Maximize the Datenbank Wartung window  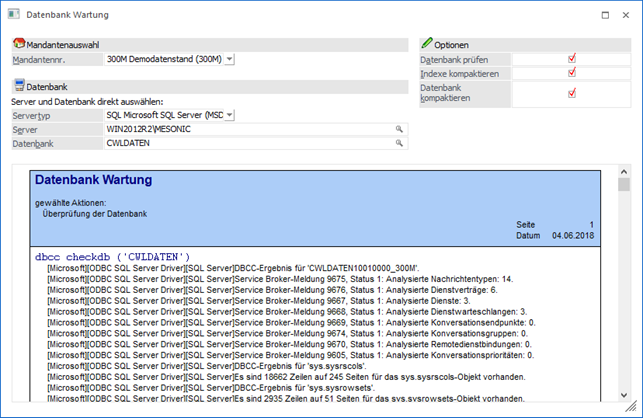(605, 15)
